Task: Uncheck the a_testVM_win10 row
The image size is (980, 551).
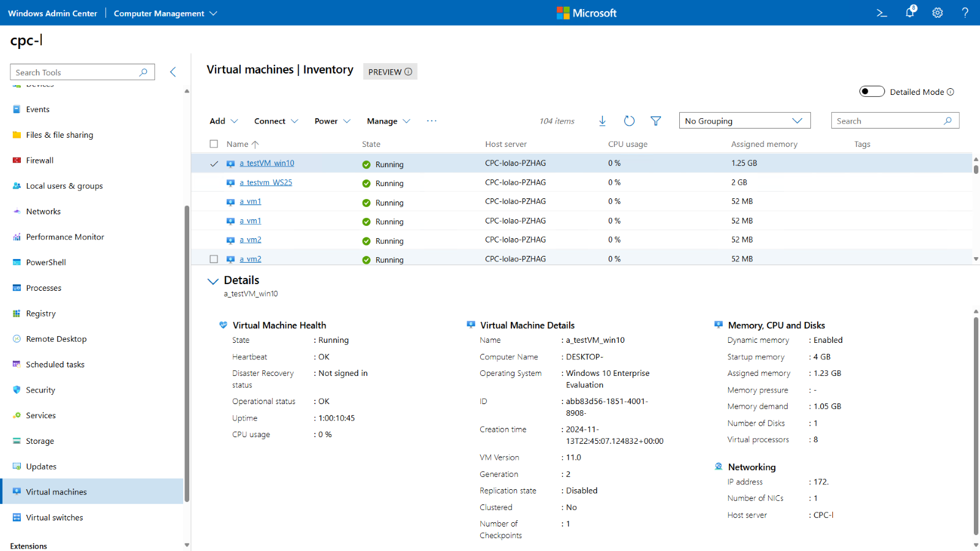Action: [214, 163]
